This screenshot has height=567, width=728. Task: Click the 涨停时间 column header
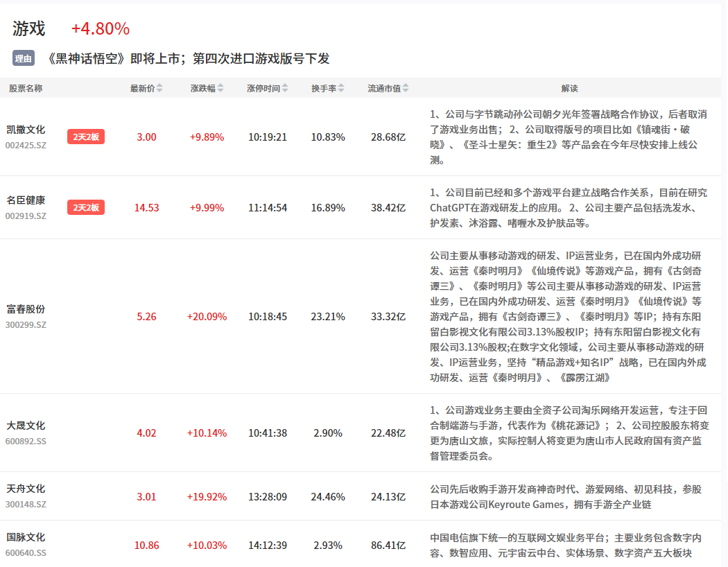(x=263, y=89)
